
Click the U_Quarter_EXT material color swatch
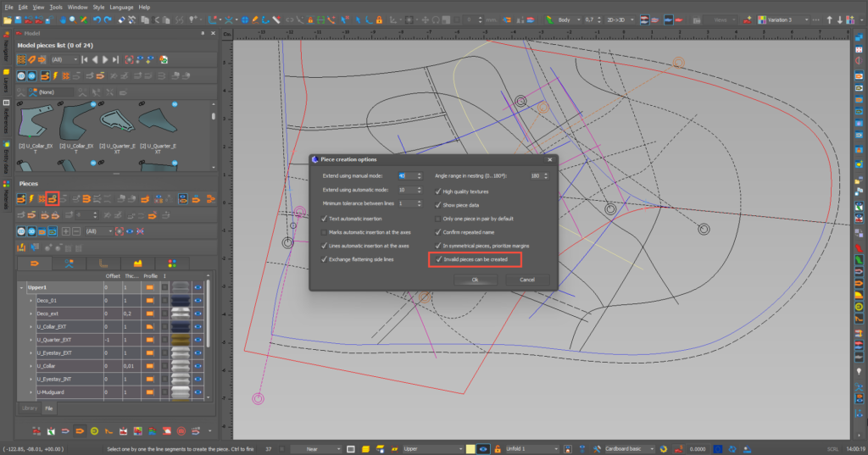181,340
